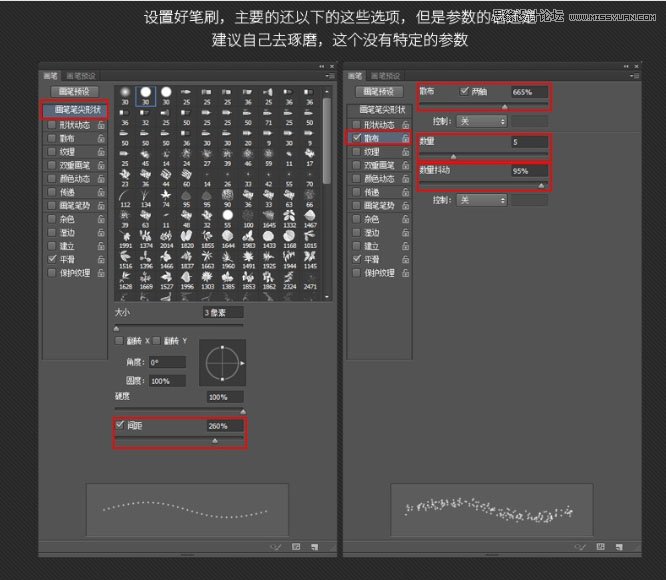The height and width of the screenshot is (580, 666).
Task: Toggle live brush preview icon in left panel
Action: 276,547
